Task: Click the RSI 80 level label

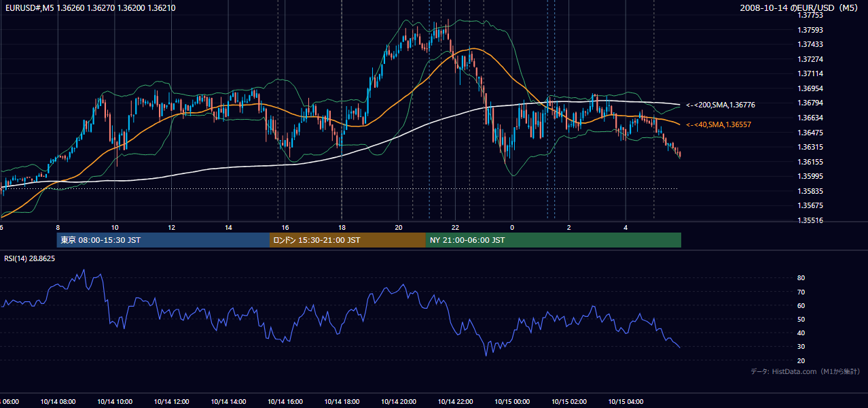Action: [x=801, y=278]
